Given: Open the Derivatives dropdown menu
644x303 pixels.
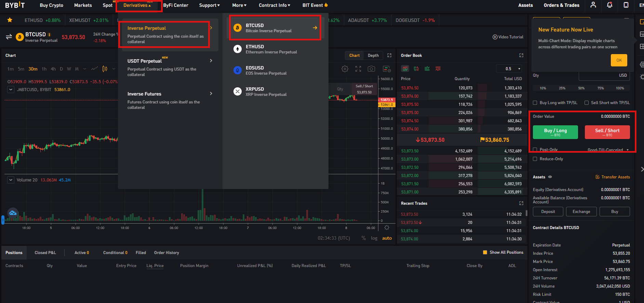Looking at the screenshot, I should click(x=137, y=5).
